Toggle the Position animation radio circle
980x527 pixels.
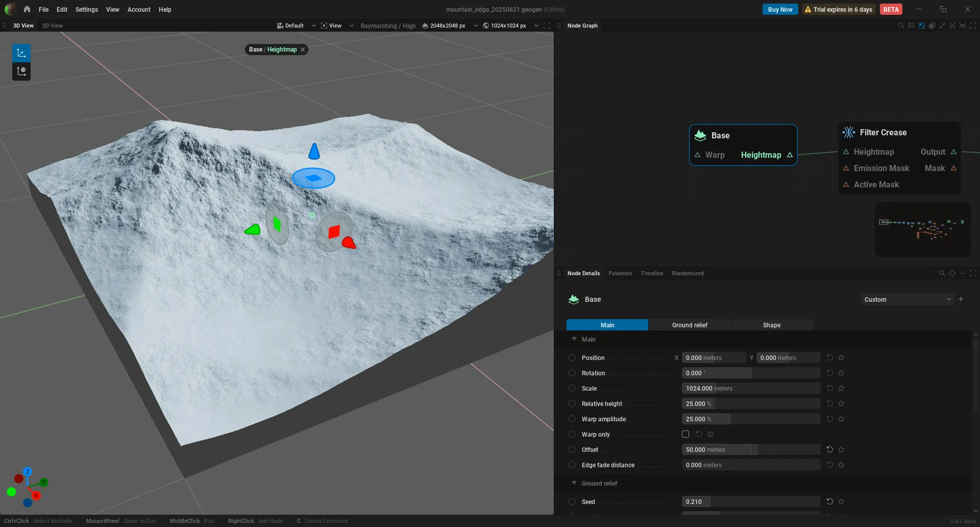572,357
